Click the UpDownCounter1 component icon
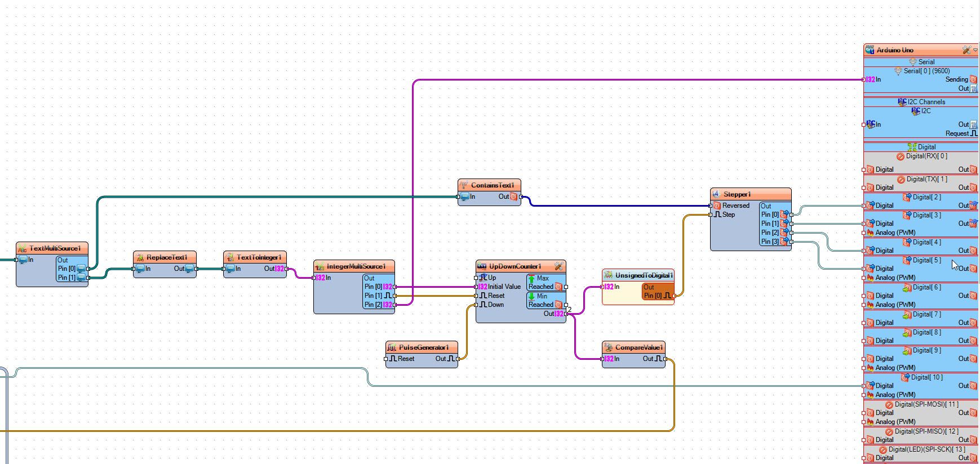 click(x=482, y=266)
